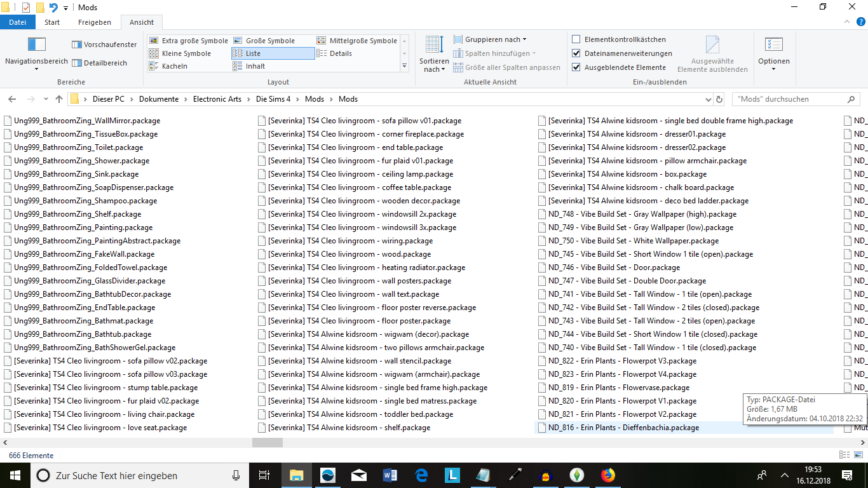
Task: Open help with question mark icon
Action: [x=860, y=22]
